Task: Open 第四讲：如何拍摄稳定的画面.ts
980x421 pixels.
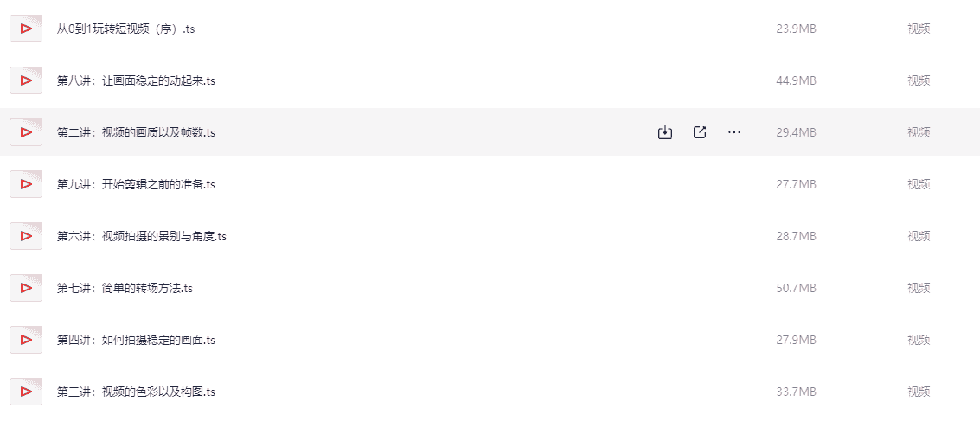Action: click(136, 340)
